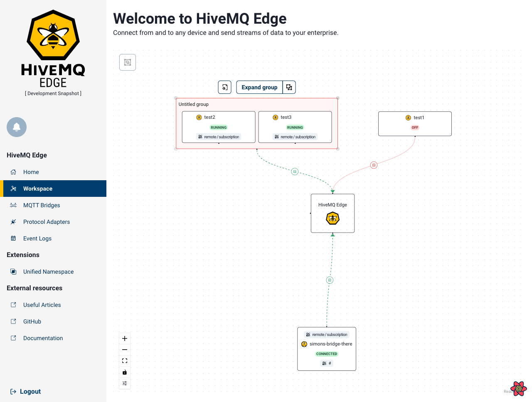Image resolution: width=532 pixels, height=402 pixels.
Task: Click the Expand group button
Action: 259,87
